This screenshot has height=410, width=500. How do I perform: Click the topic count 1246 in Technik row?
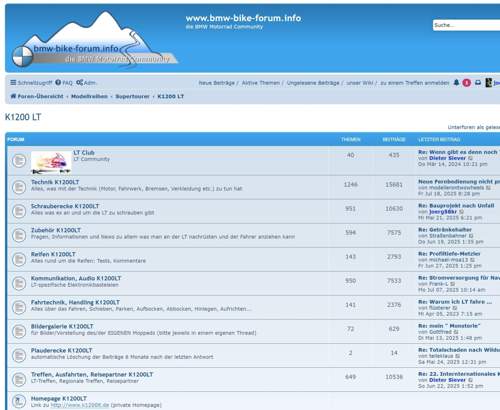point(350,184)
